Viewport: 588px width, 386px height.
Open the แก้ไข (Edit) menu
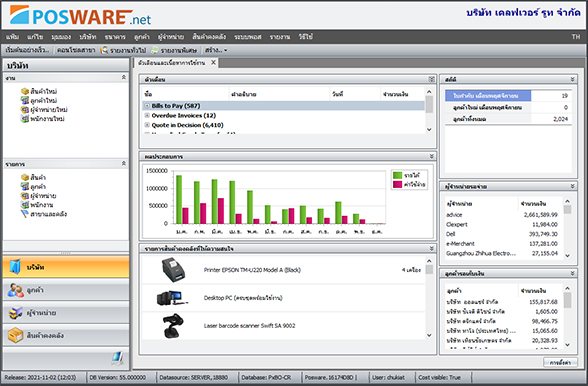(x=35, y=37)
